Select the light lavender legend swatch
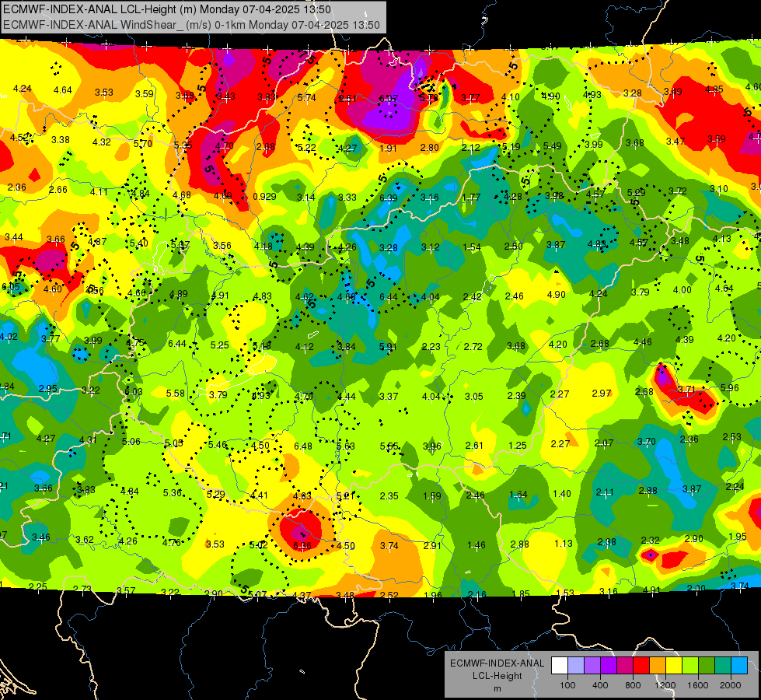Image resolution: width=761 pixels, height=700 pixels. (x=576, y=665)
